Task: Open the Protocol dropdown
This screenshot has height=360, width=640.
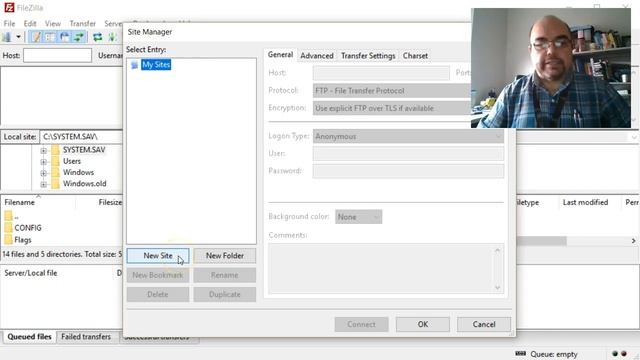Action: click(392, 91)
